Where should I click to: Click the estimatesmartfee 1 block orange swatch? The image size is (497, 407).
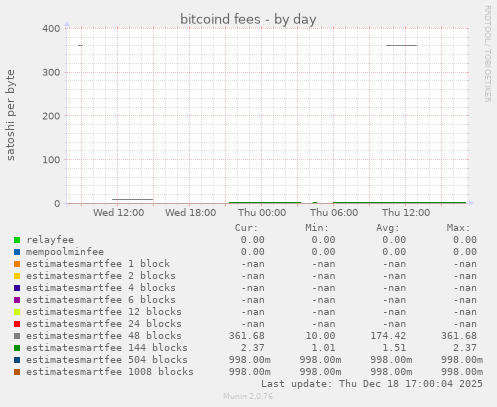coord(17,264)
